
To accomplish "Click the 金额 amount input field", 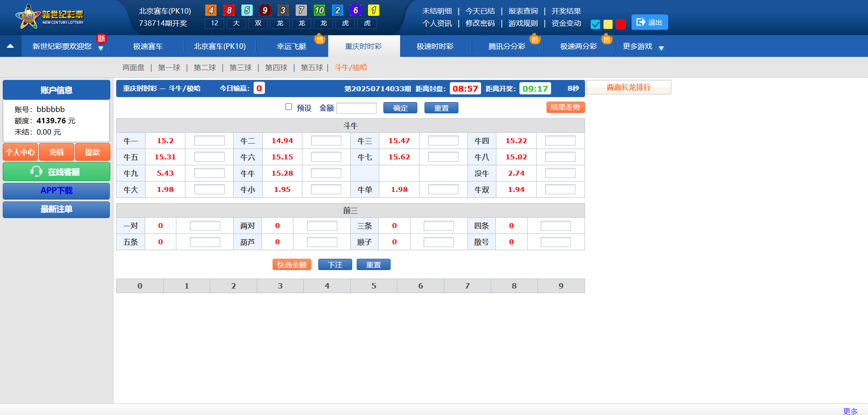I will click(356, 108).
